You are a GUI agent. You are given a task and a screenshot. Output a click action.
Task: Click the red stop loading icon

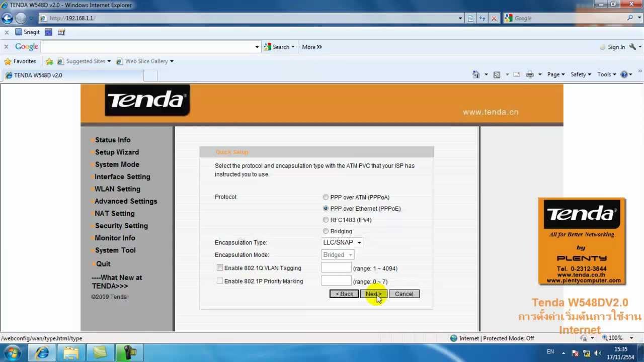(494, 18)
